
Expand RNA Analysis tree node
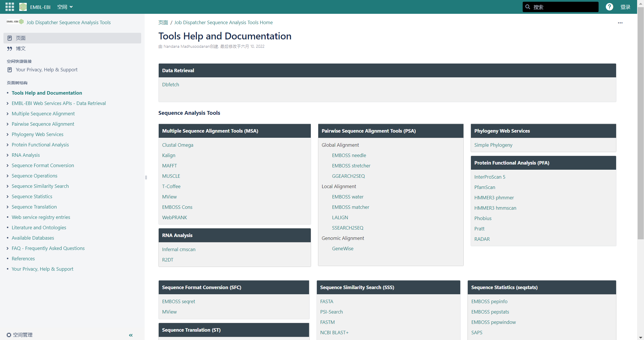point(7,155)
